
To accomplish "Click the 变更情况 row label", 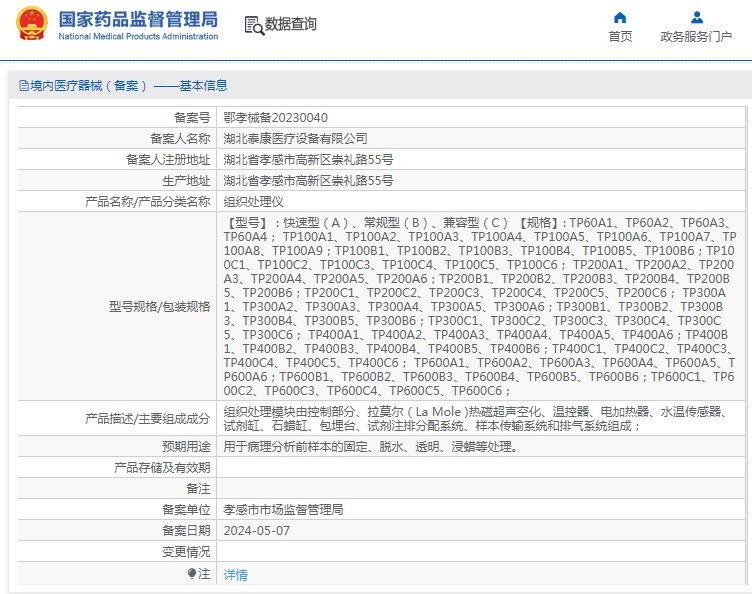I will click(187, 552).
